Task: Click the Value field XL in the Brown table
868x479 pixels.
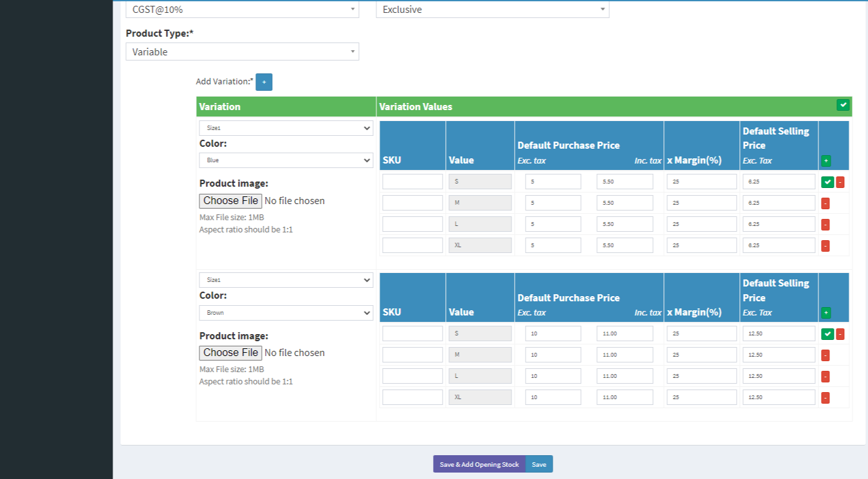Action: tap(480, 397)
